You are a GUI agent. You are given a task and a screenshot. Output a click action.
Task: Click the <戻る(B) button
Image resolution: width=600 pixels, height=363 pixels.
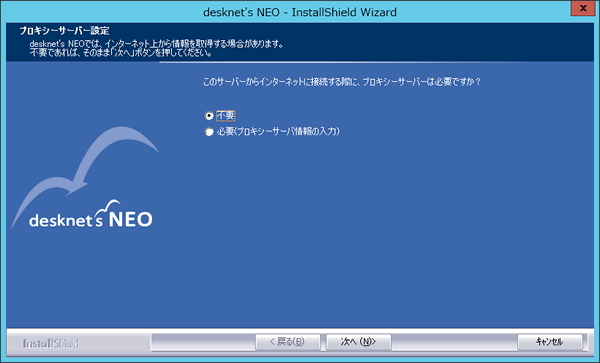pos(287,342)
